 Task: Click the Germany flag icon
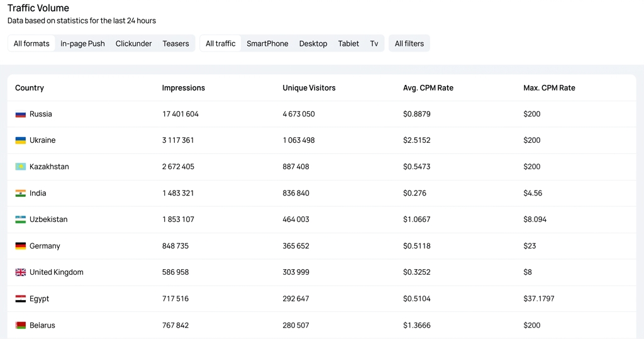coord(21,246)
